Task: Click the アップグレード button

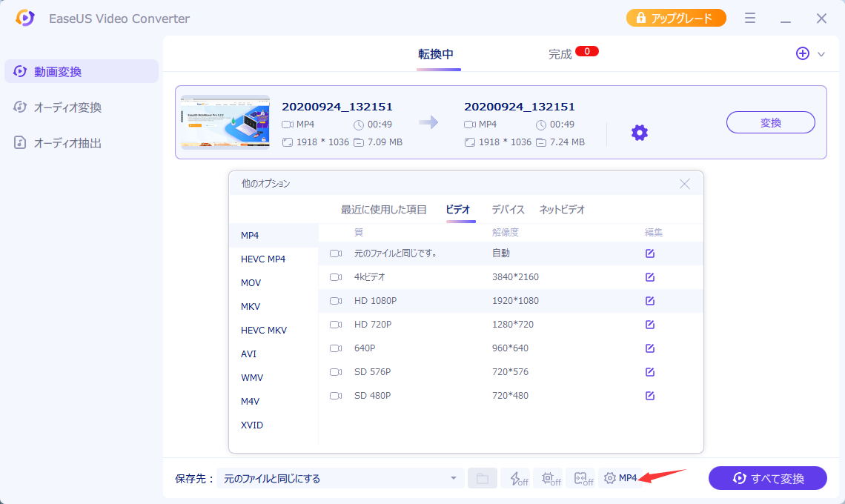Action: (x=676, y=18)
